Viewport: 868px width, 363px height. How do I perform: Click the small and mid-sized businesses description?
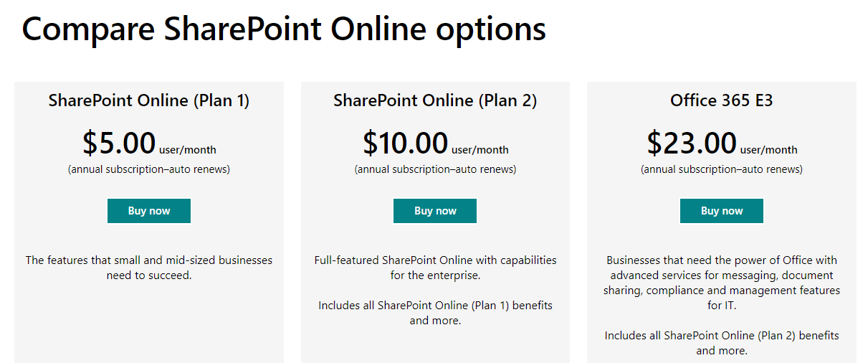[x=149, y=268]
